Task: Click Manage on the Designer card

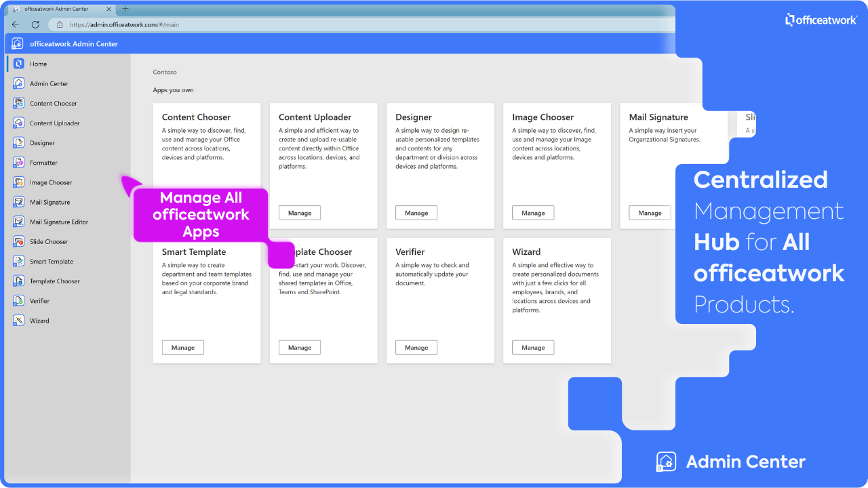Action: click(416, 213)
